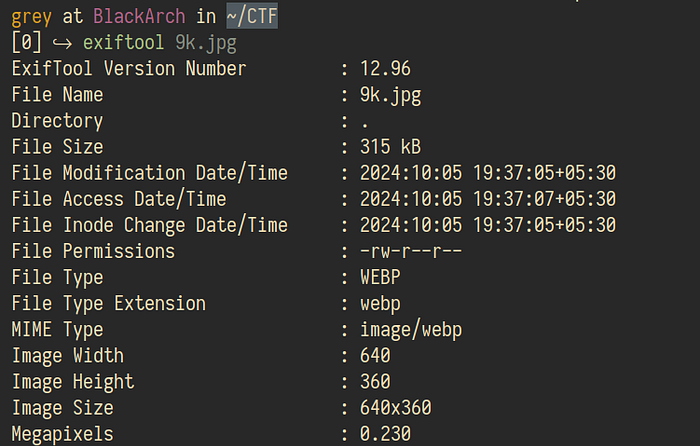Screen dimensions: 700x446
Task: Click 'File Access Date/Time' label
Action: pos(119,199)
